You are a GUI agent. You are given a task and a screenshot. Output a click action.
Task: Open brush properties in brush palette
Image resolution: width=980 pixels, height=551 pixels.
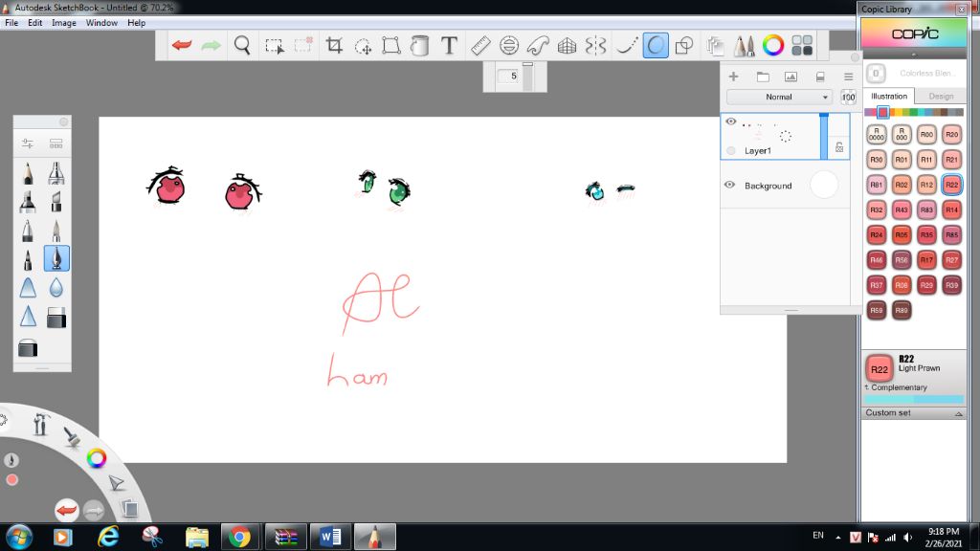(28, 143)
